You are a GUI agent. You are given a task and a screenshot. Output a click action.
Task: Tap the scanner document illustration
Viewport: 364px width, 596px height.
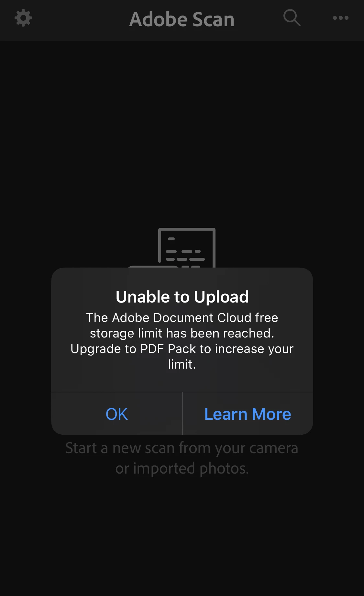[186, 248]
